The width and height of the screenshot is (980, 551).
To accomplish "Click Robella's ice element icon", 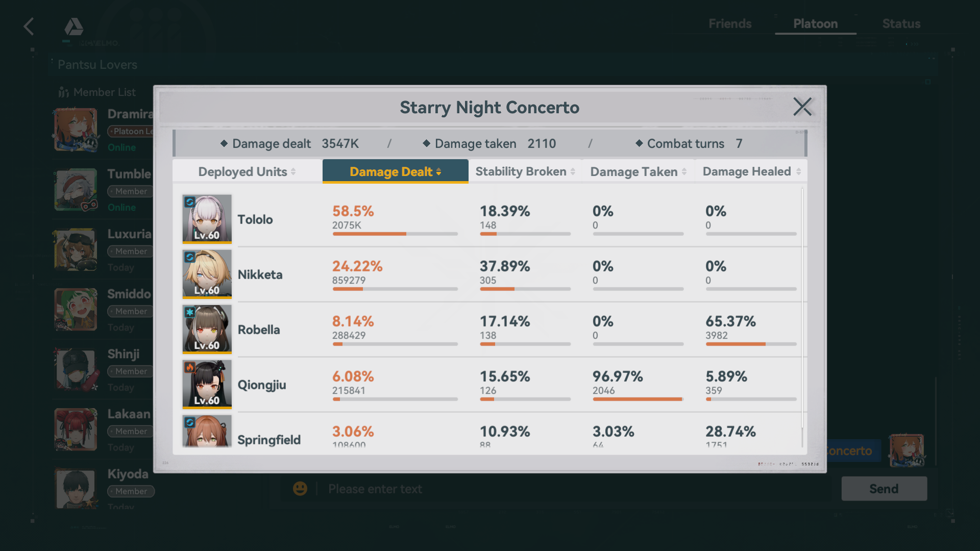I will click(x=190, y=312).
